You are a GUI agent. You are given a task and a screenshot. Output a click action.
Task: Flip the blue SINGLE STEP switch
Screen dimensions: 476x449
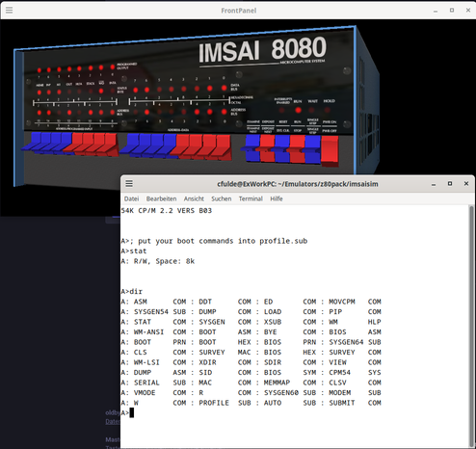[312, 149]
